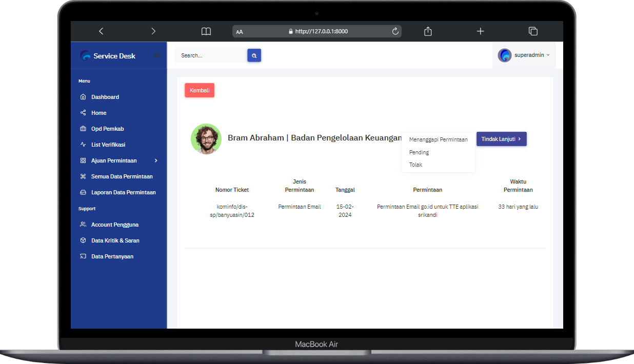This screenshot has width=634, height=364.
Task: Click Bram Abraham's profile photo
Action: tap(206, 139)
